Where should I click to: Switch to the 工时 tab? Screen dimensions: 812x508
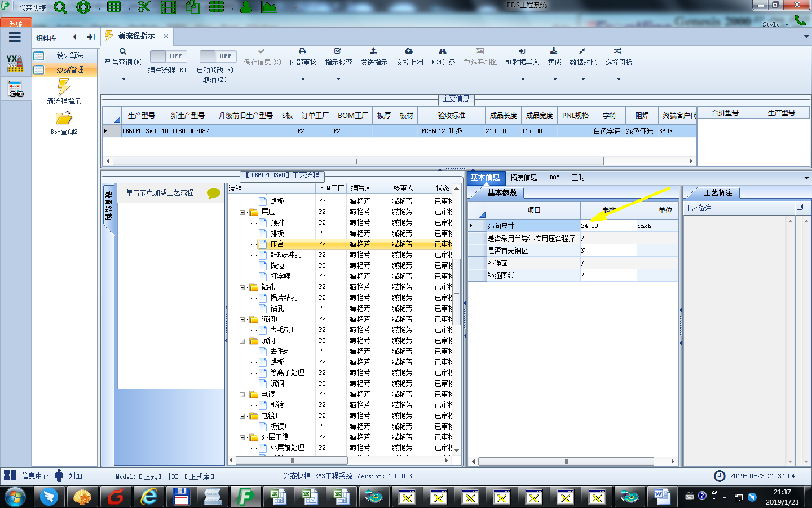coord(578,177)
